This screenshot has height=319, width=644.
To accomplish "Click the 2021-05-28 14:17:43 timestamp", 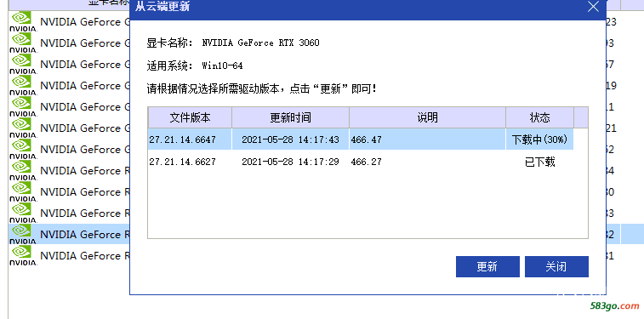I will 290,140.
